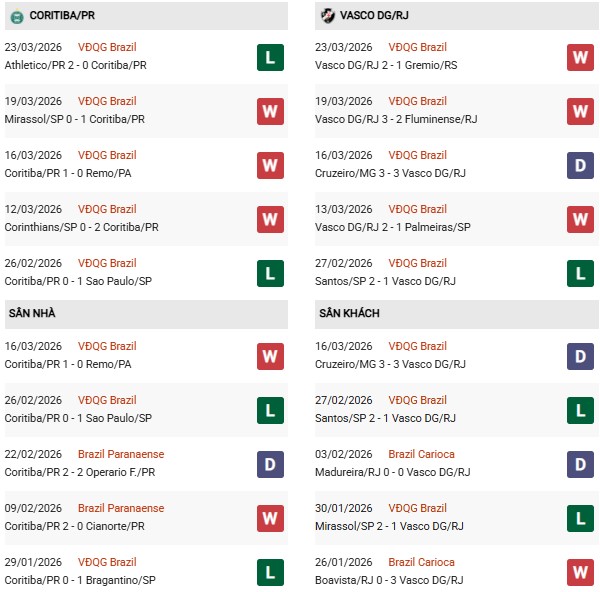
Task: Click W badge for Boavista 0-3 Vasco match
Action: 581,572
